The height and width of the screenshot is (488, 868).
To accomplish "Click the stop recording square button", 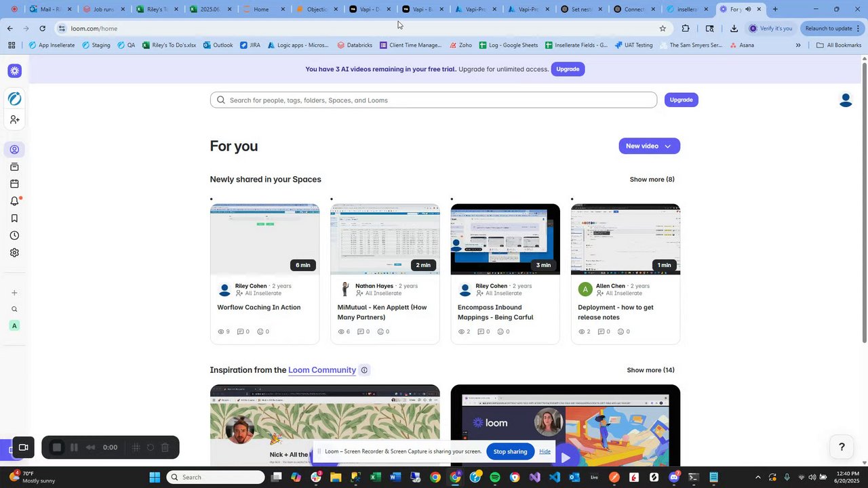I will (57, 447).
